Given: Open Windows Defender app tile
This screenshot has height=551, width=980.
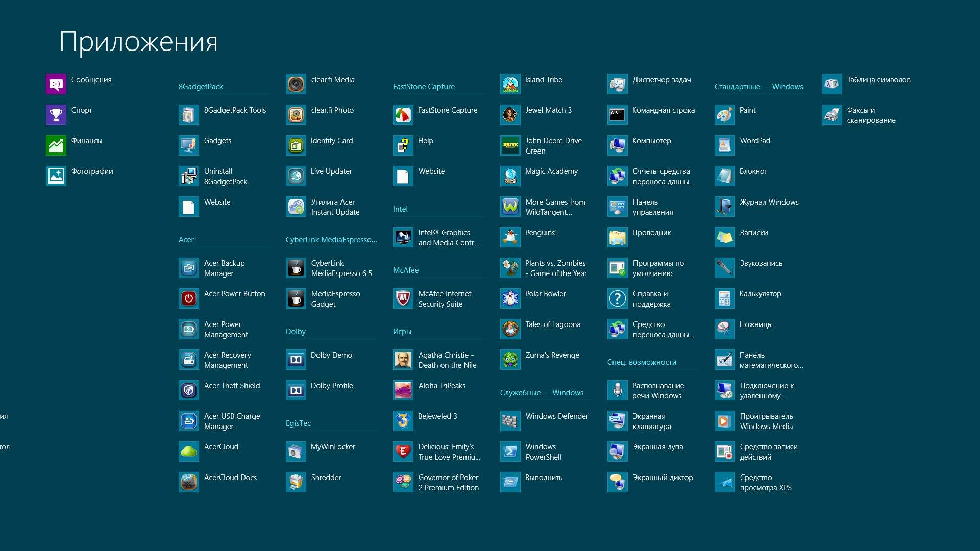Looking at the screenshot, I should point(510,421).
